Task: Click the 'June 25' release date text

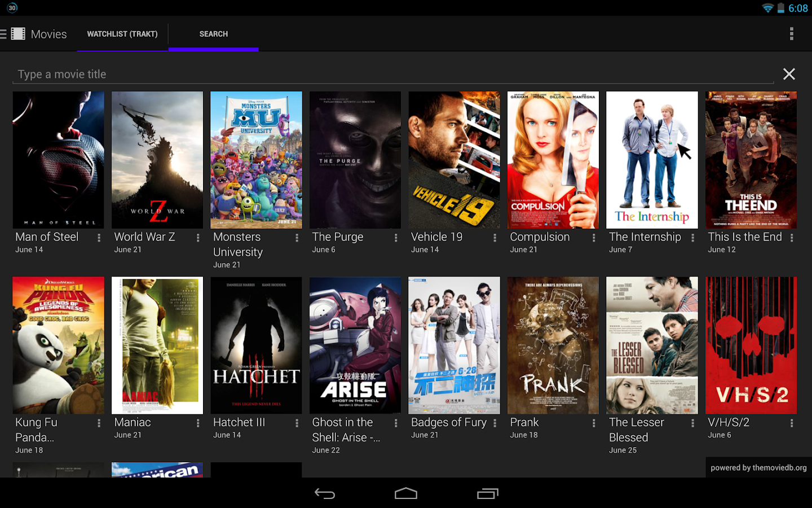Action: pyautogui.click(x=623, y=450)
